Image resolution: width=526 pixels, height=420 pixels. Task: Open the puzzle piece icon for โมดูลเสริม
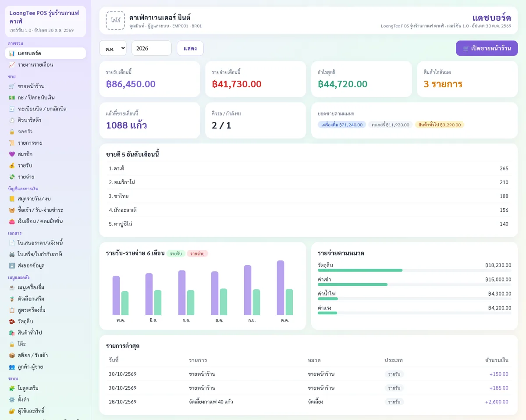[12, 388]
